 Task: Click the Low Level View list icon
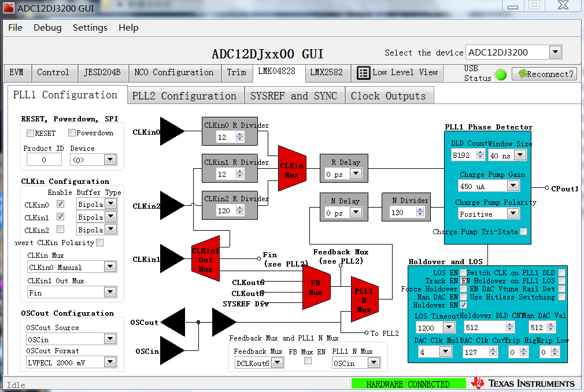click(x=363, y=73)
